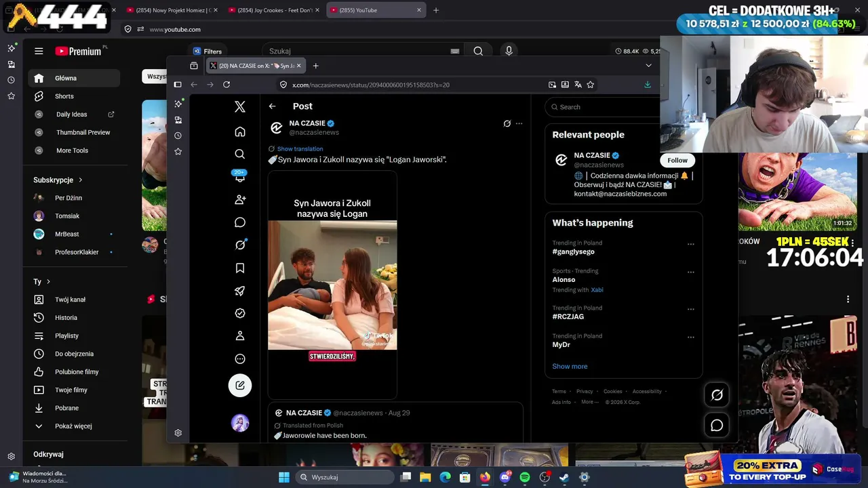868x488 pixels.
Task: Open a new tab in front browser
Action: (x=315, y=66)
